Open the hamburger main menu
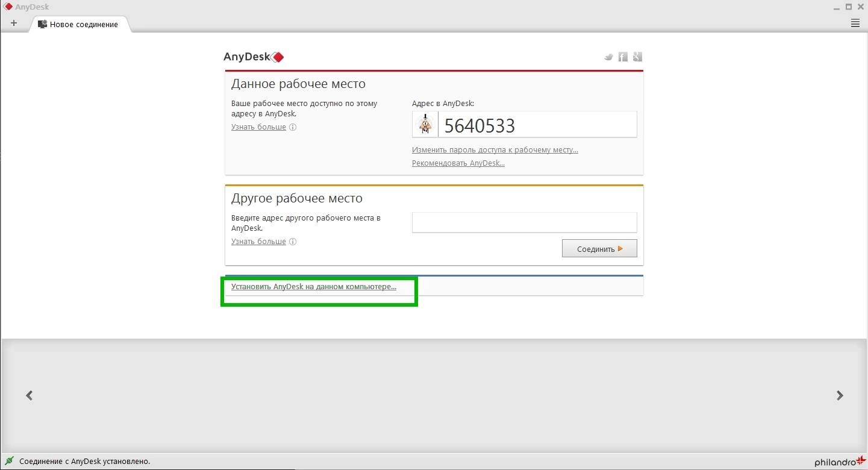The width and height of the screenshot is (868, 470). click(855, 23)
